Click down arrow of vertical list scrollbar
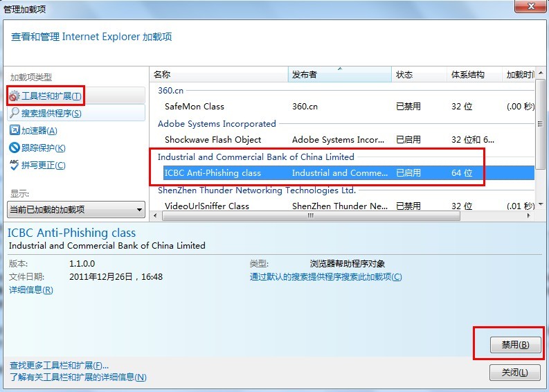 [541, 204]
